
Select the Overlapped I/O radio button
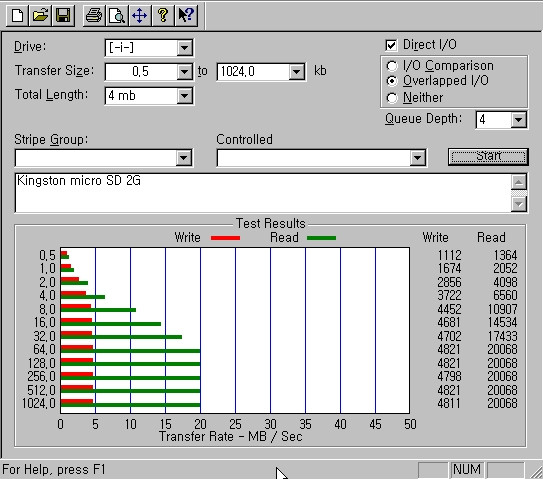(392, 81)
